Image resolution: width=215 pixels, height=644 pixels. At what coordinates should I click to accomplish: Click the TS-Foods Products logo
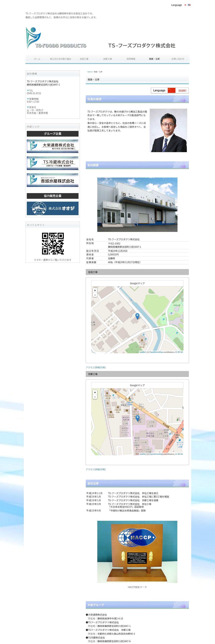click(x=56, y=38)
